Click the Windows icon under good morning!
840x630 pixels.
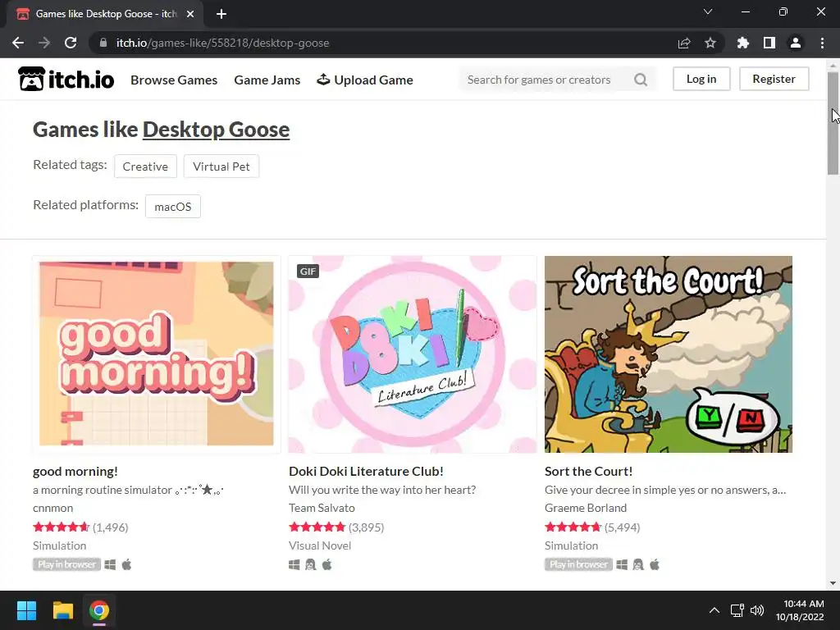pyautogui.click(x=110, y=564)
